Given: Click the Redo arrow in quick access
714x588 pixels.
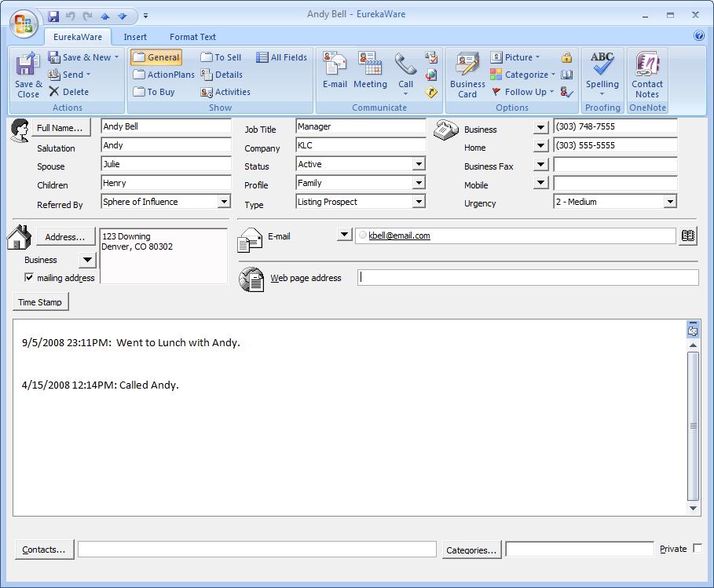Looking at the screenshot, I should (x=87, y=16).
